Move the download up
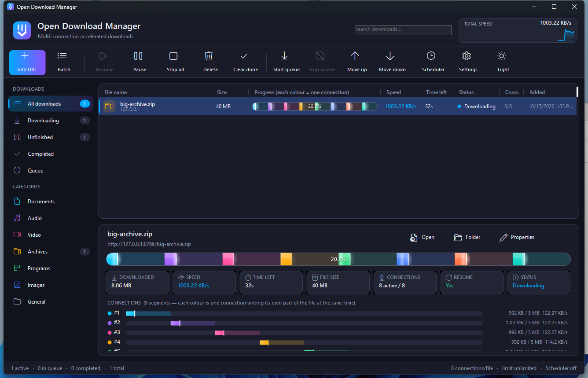This screenshot has width=588, height=378. (357, 62)
